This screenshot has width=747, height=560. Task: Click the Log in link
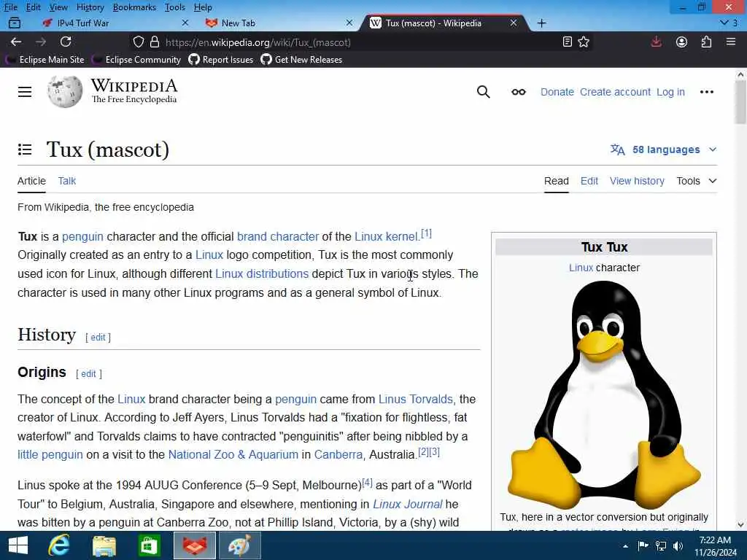point(670,92)
